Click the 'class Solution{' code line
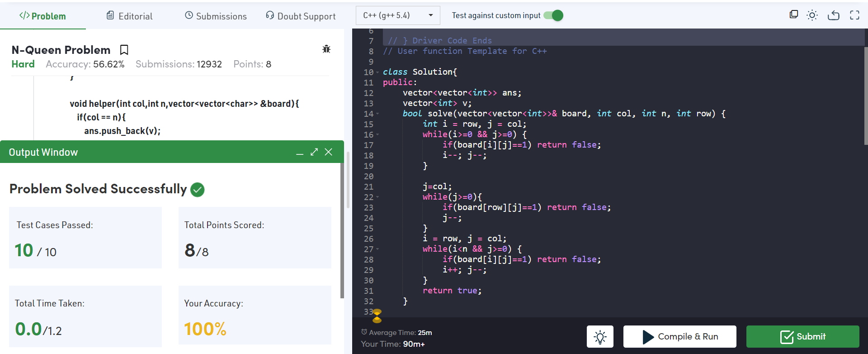The image size is (868, 354). pos(420,72)
